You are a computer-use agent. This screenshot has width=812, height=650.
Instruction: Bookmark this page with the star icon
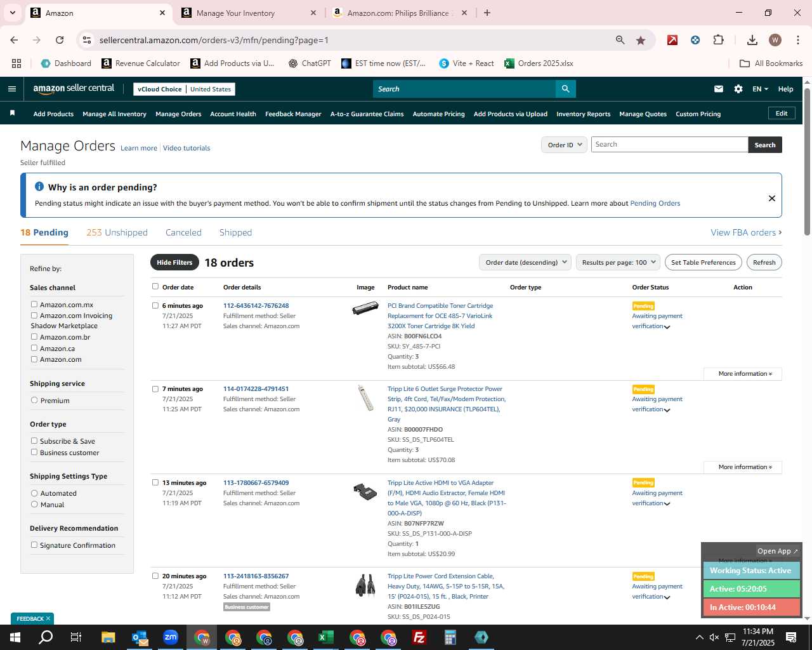pos(641,40)
